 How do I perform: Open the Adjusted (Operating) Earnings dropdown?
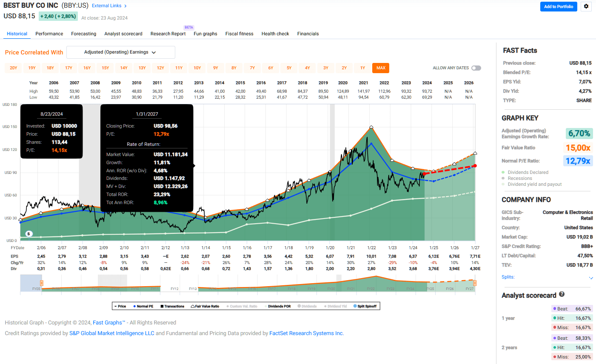(121, 52)
